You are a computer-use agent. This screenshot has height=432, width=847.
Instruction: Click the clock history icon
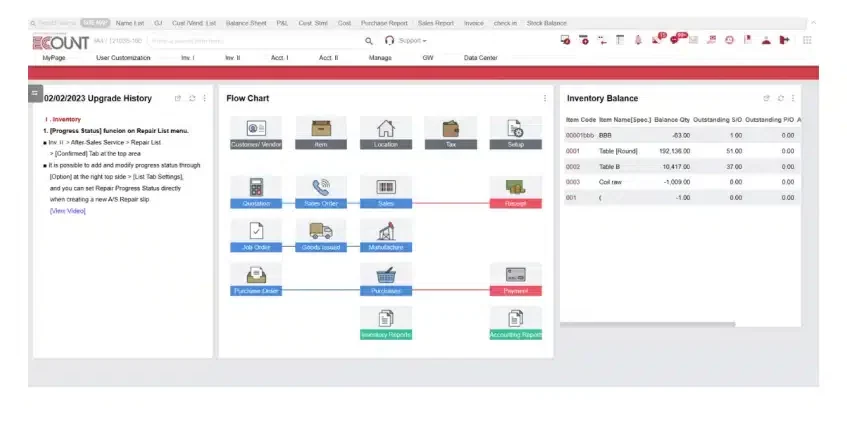coord(730,40)
